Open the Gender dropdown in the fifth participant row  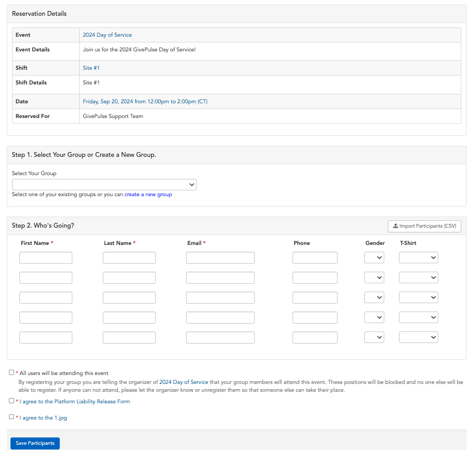[374, 337]
